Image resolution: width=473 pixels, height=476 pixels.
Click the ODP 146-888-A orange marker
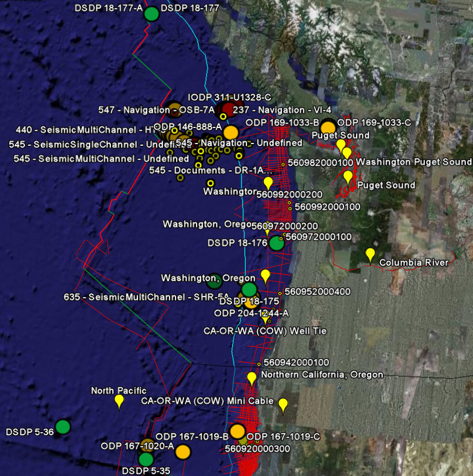coord(230,132)
